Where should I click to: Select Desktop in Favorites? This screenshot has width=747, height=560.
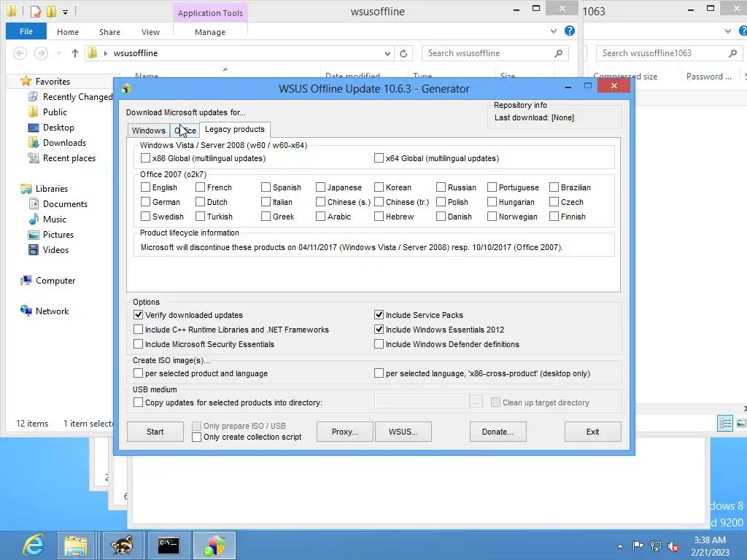coord(52,128)
